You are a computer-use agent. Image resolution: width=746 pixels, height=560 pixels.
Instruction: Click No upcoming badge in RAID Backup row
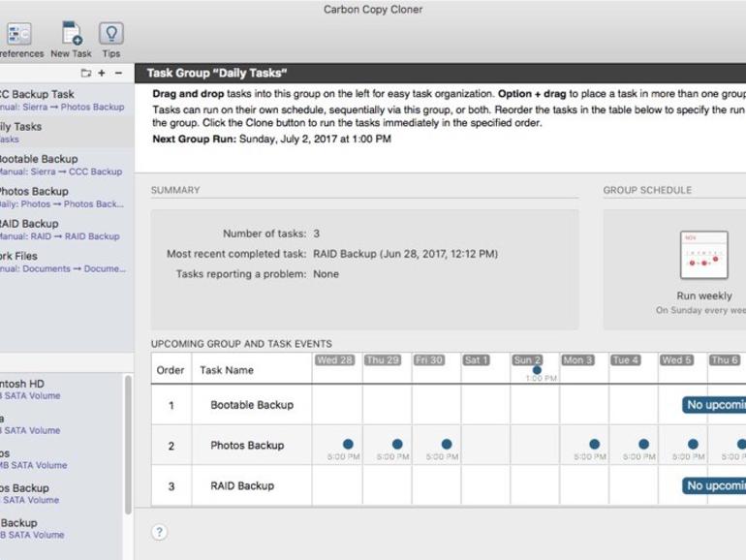tap(714, 485)
